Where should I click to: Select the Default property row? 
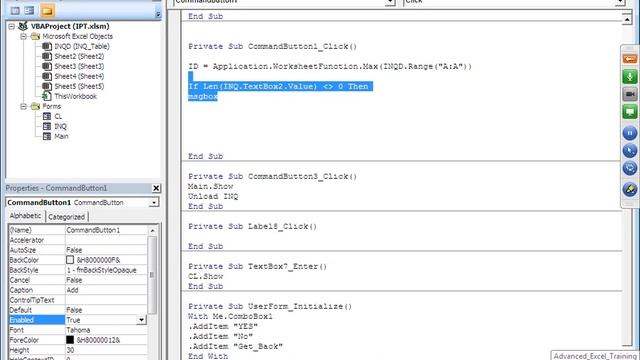coord(78,310)
